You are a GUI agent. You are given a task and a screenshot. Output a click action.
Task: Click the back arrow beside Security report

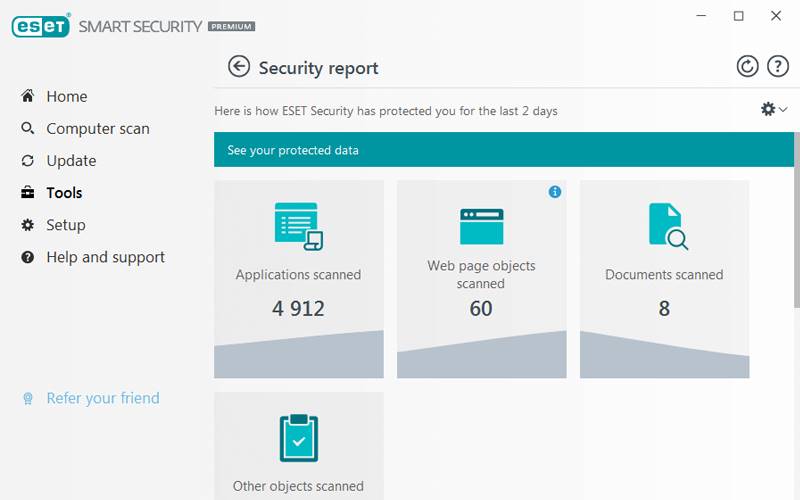click(x=238, y=67)
